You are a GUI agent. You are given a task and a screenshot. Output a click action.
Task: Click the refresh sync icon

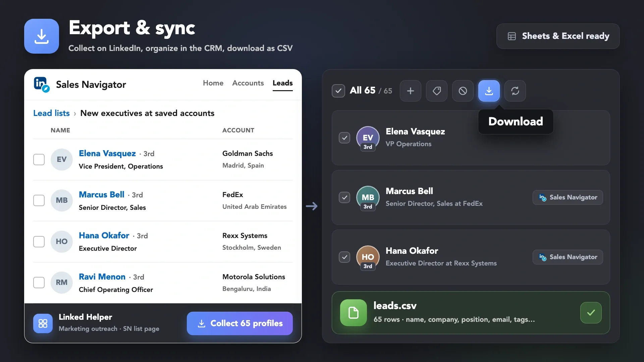515,91
